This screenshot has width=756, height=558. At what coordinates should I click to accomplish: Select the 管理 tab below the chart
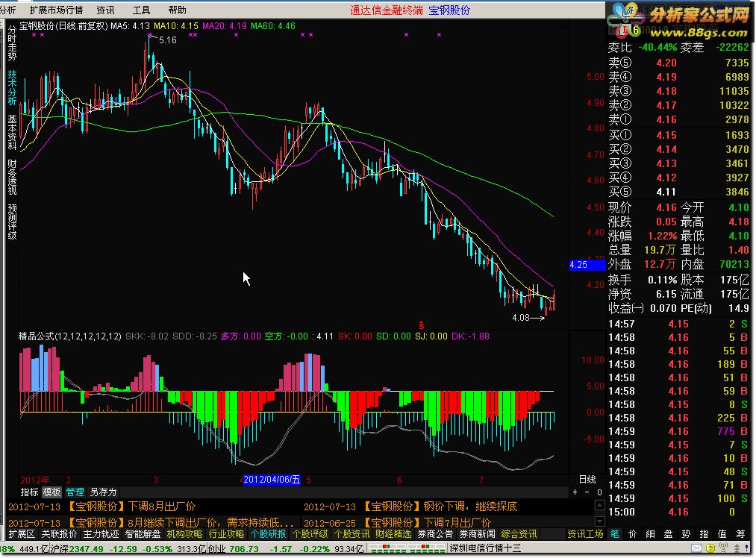[x=75, y=492]
